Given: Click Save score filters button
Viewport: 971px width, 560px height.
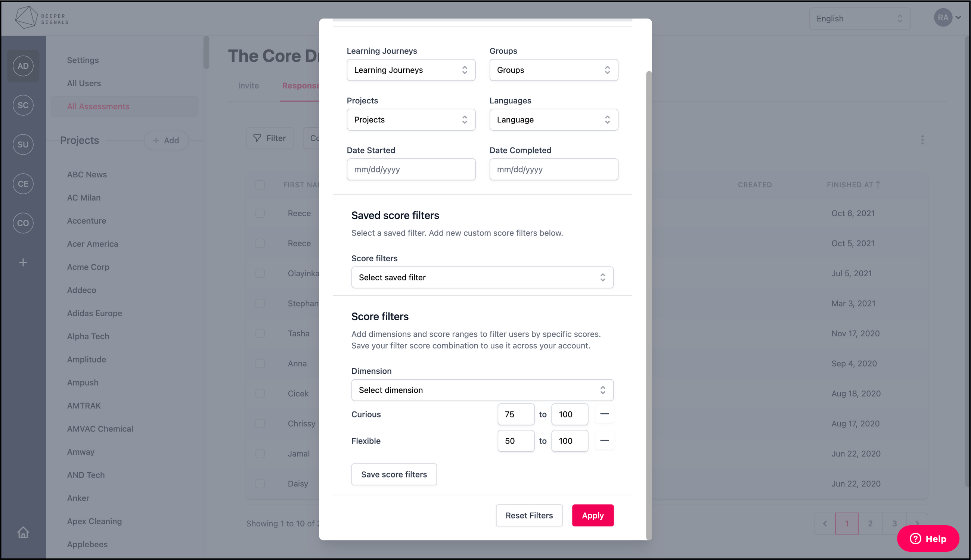Looking at the screenshot, I should click(394, 474).
